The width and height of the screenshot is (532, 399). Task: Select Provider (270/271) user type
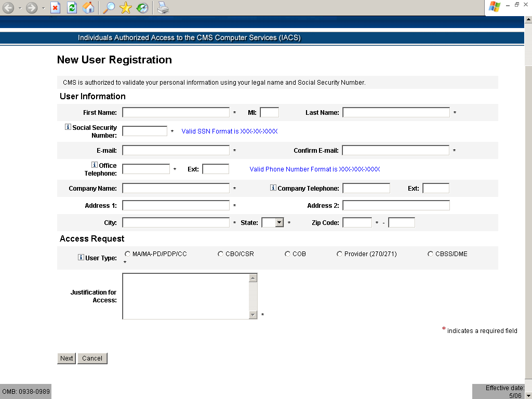click(x=339, y=254)
